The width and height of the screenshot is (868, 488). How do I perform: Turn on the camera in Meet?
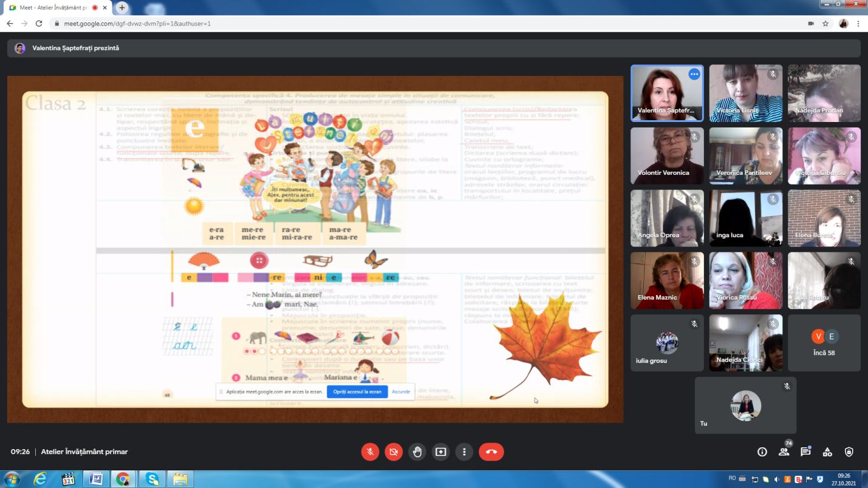pyautogui.click(x=394, y=452)
